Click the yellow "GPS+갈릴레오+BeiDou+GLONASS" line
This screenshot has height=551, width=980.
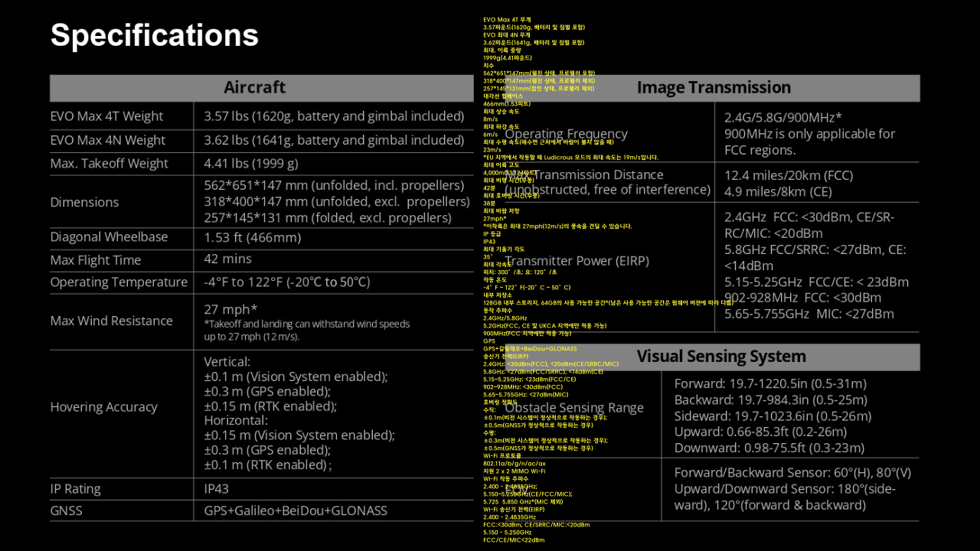[x=529, y=348]
